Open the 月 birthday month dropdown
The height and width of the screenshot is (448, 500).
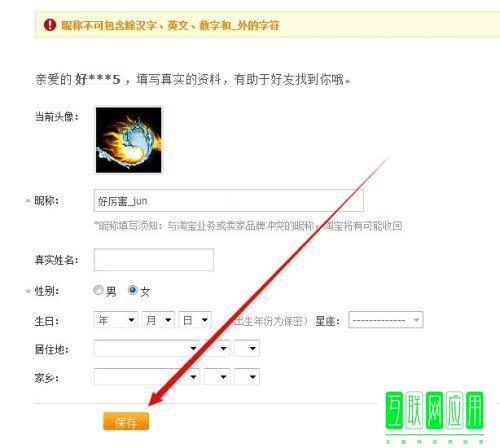tap(158, 320)
